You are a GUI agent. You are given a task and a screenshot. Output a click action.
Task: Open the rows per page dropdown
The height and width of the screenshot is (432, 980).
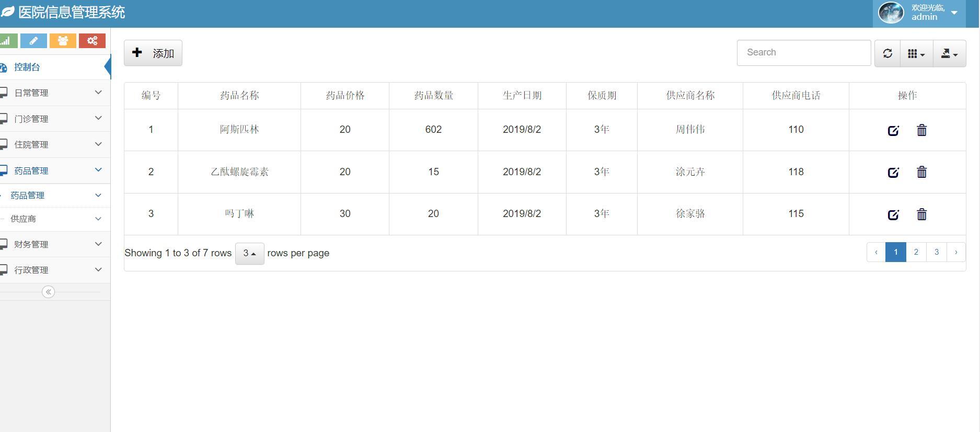tap(250, 254)
